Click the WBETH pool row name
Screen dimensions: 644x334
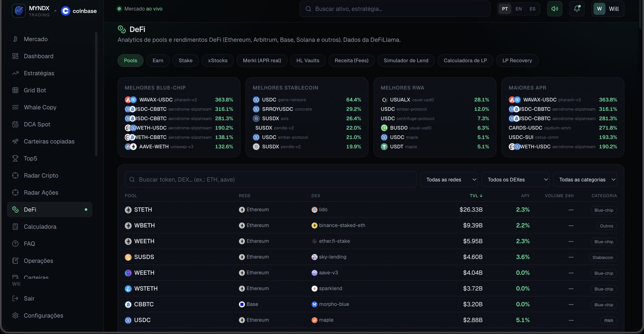(x=144, y=225)
